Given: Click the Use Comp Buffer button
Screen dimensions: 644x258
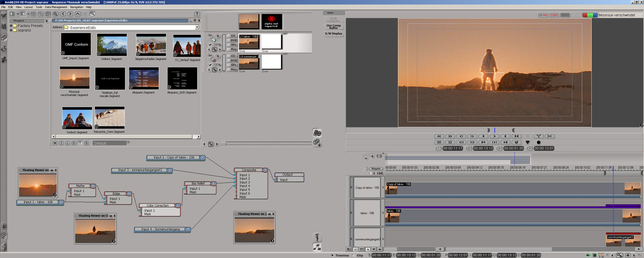Looking at the screenshot, I should [333, 27].
